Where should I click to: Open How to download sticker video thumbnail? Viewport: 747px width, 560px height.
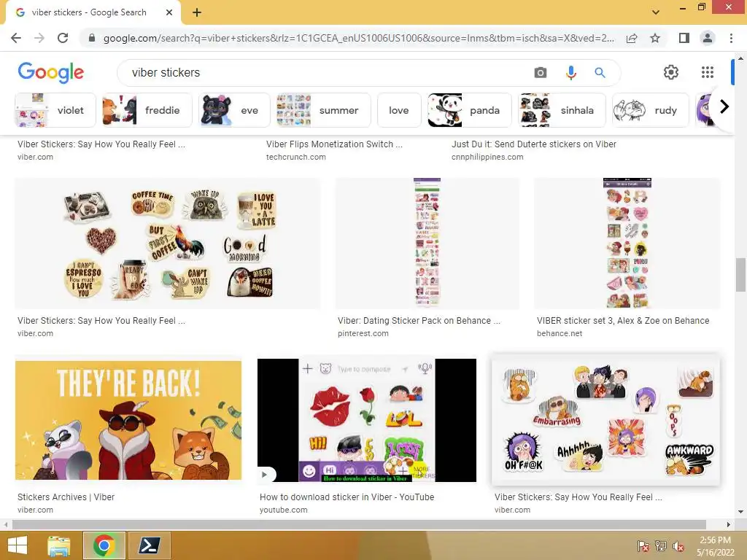tap(367, 420)
